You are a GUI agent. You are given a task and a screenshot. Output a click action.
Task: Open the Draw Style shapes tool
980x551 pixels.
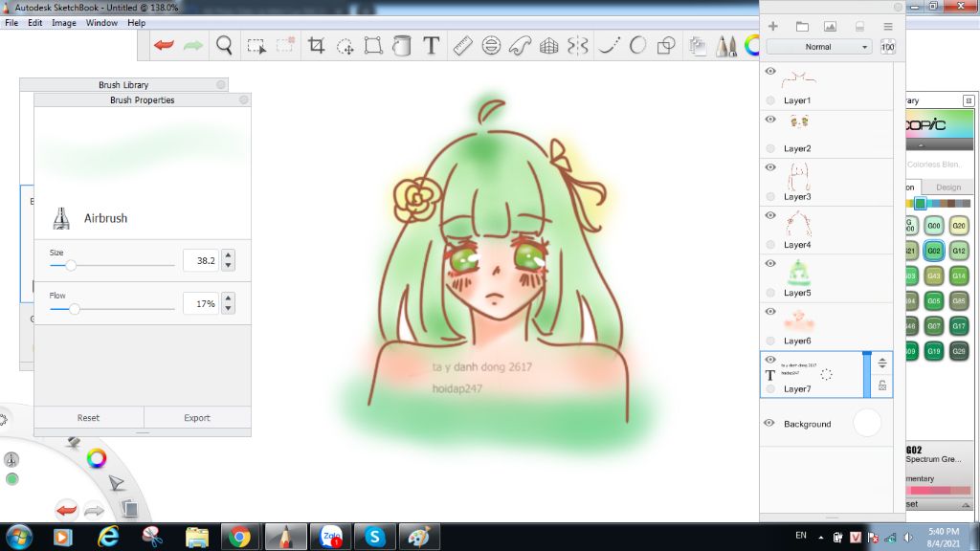[x=666, y=46]
